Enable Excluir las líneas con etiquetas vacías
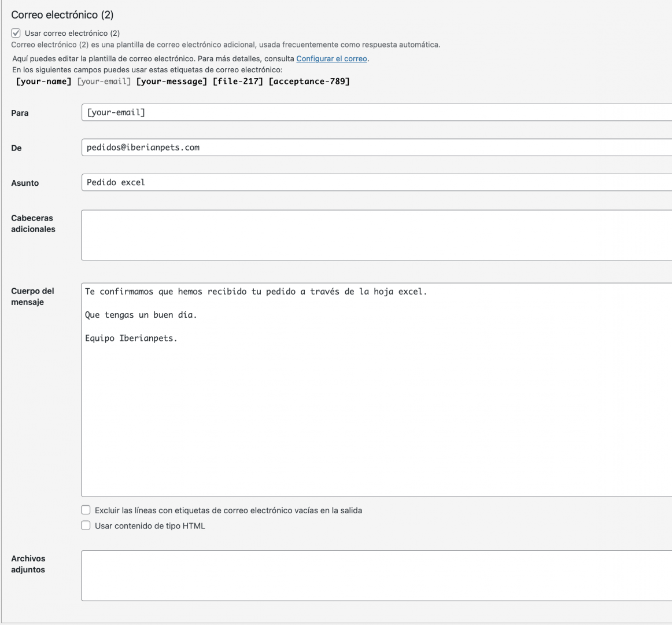The height and width of the screenshot is (625, 672). pos(86,510)
